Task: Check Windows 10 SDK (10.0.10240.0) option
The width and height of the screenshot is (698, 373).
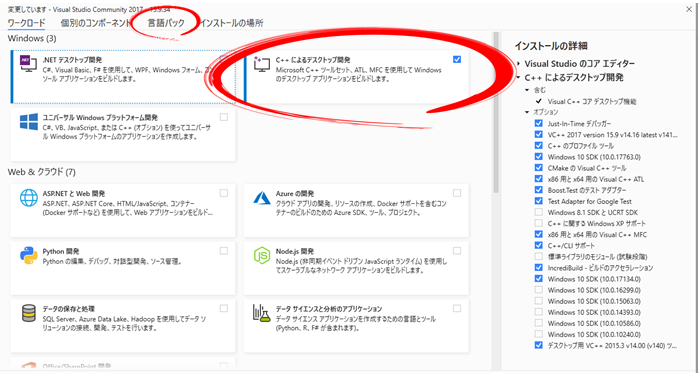Action: [x=539, y=334]
